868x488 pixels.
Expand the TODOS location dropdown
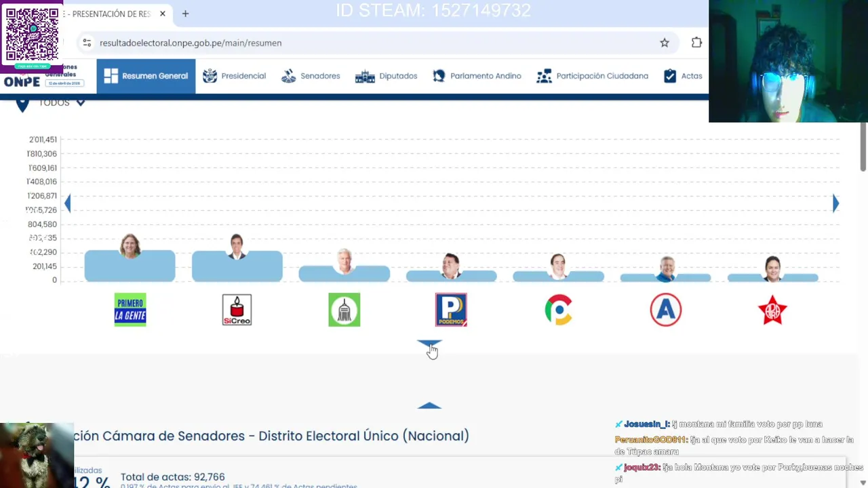coord(62,102)
